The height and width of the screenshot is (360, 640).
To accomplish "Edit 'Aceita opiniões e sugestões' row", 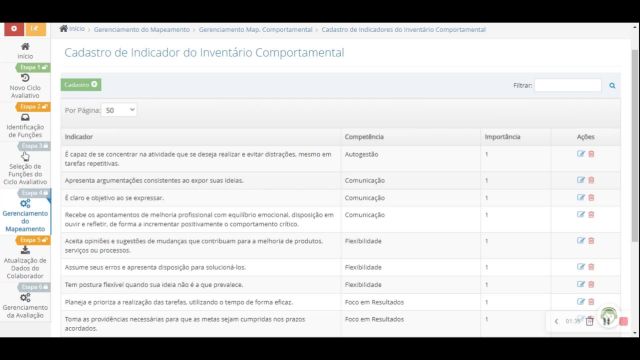I will click(x=581, y=241).
